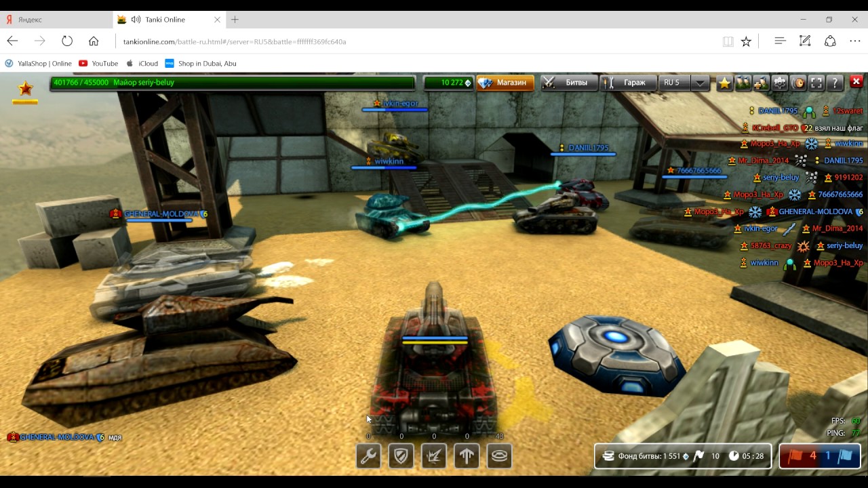Refresh the page
Image resolution: width=868 pixels, height=488 pixels.
[67, 41]
